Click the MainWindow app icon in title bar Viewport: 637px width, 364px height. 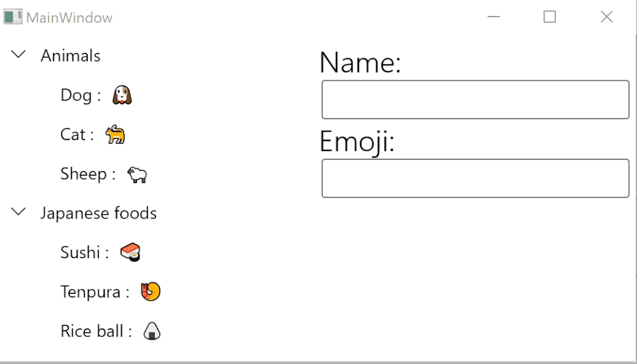pyautogui.click(x=13, y=17)
